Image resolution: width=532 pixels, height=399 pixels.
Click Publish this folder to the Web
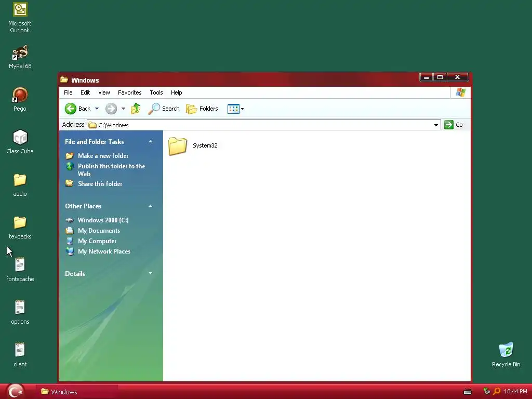[111, 170]
